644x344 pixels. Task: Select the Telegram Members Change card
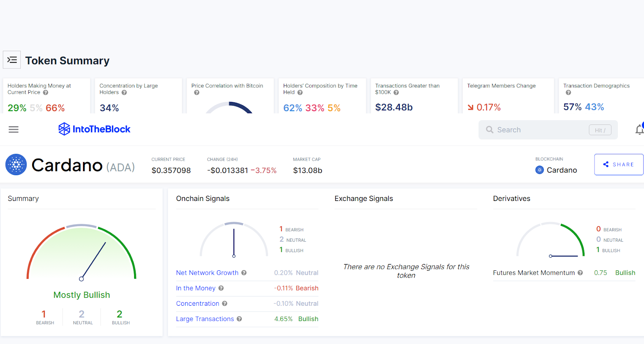click(x=508, y=96)
